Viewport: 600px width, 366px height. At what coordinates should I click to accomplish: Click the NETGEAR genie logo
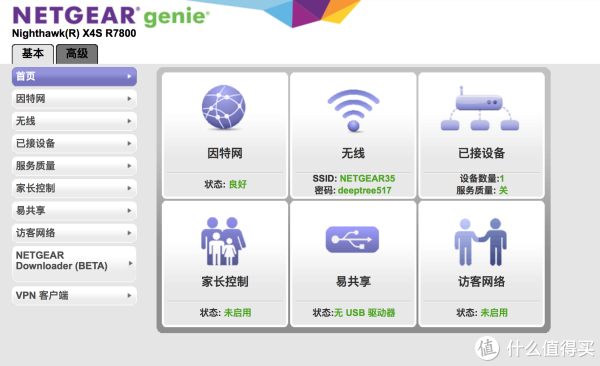click(x=111, y=16)
